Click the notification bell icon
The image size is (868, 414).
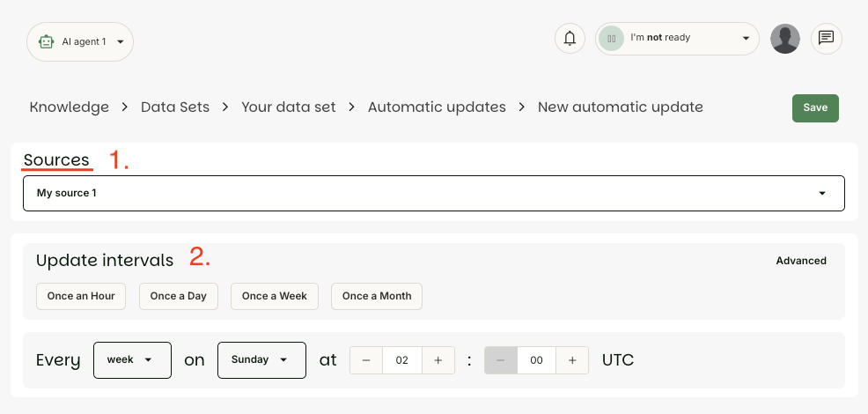coord(570,39)
